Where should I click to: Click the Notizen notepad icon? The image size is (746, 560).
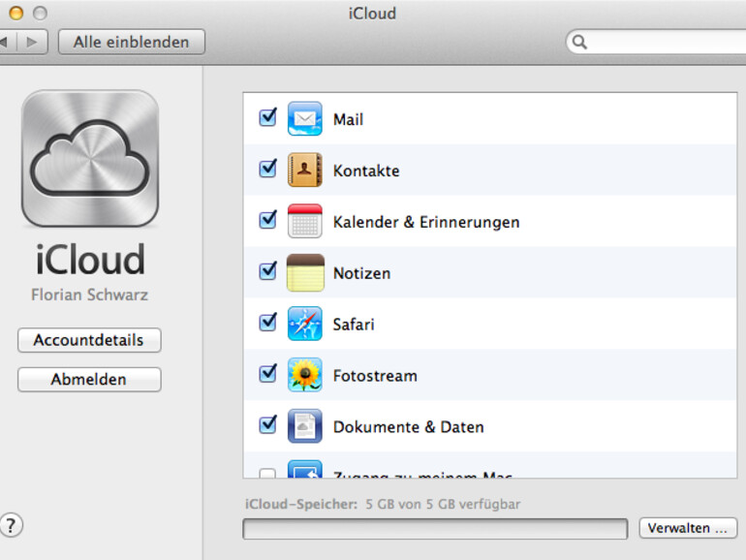305,272
